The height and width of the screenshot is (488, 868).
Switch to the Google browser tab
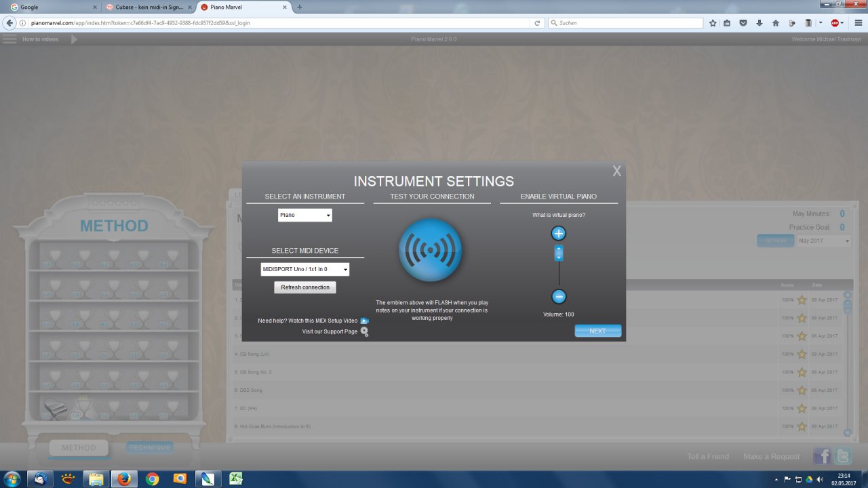[53, 7]
